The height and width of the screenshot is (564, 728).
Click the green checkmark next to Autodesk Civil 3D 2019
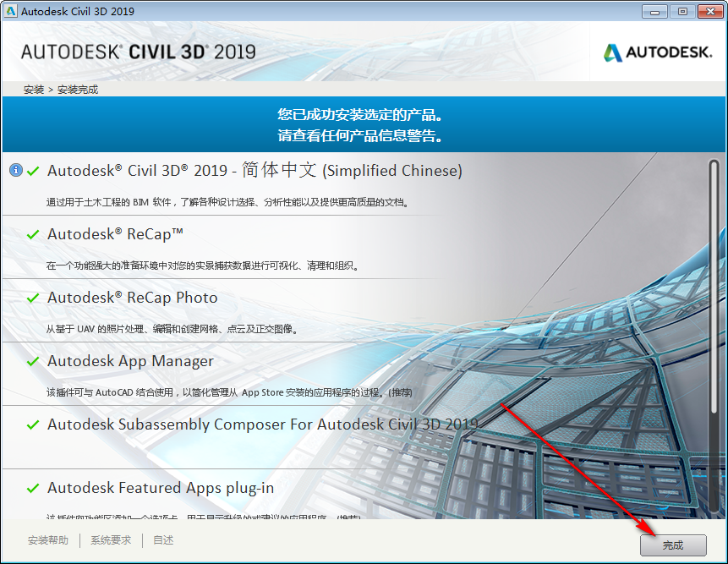tap(33, 172)
